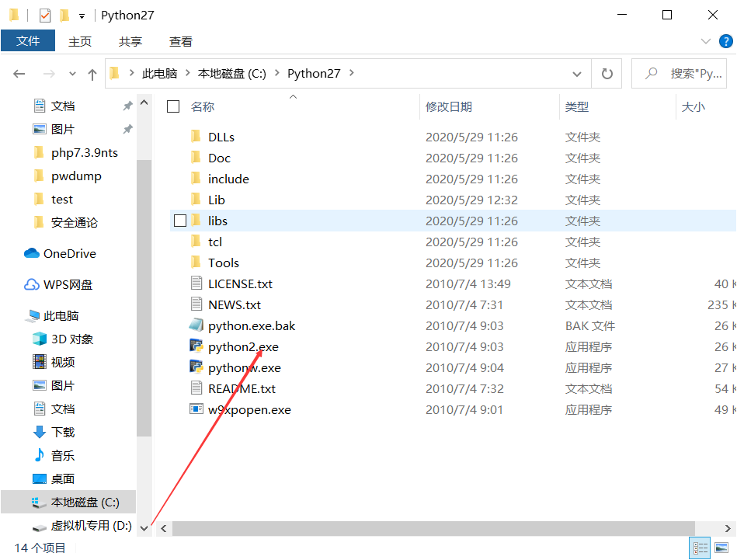Switch to details view in status bar

(699, 548)
